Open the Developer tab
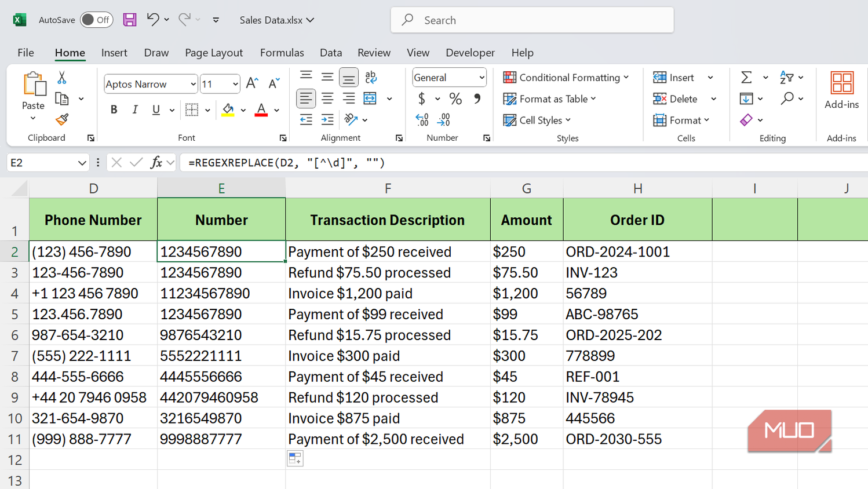Screen dimensions: 868x489 [470, 53]
